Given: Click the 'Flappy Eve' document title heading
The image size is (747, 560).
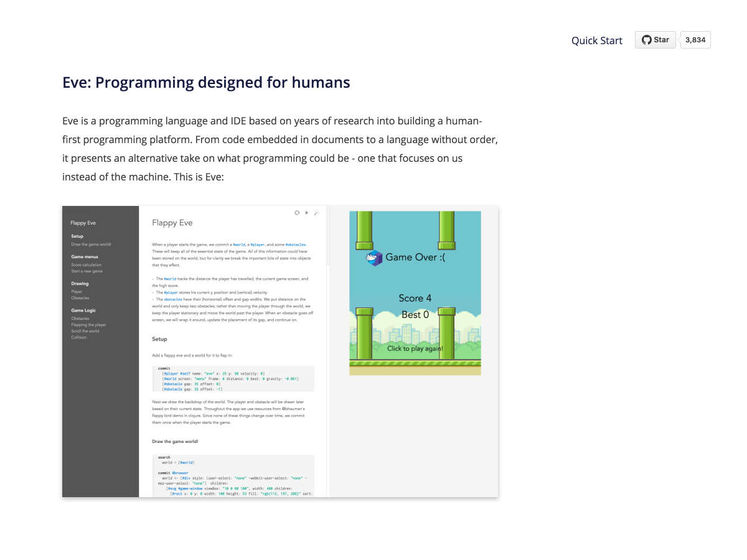Looking at the screenshot, I should 172,223.
